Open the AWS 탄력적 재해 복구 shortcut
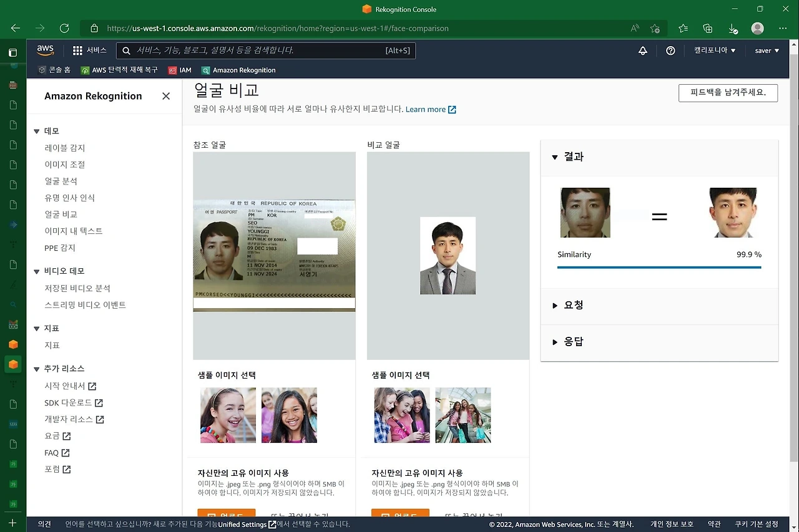Viewport: 799px width, 532px height. pyautogui.click(x=119, y=70)
